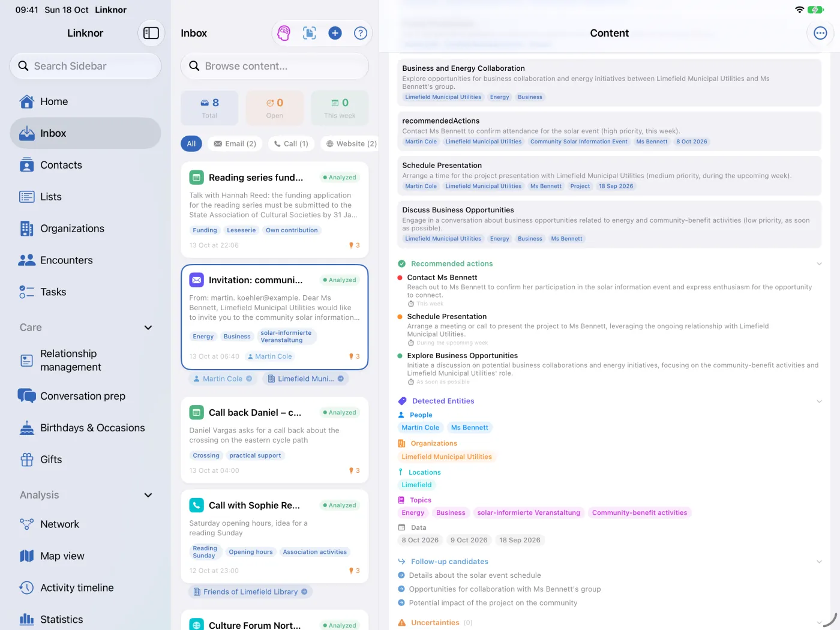Open the help question mark icon

click(361, 33)
